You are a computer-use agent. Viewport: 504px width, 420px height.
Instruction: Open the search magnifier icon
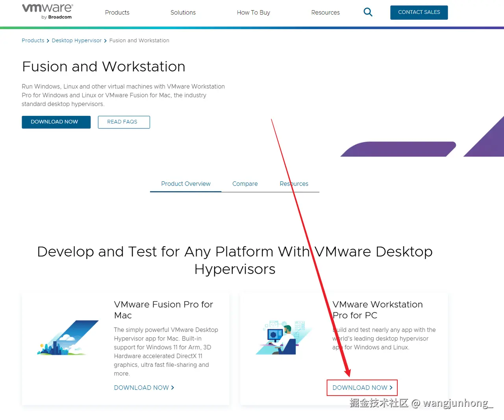click(368, 12)
